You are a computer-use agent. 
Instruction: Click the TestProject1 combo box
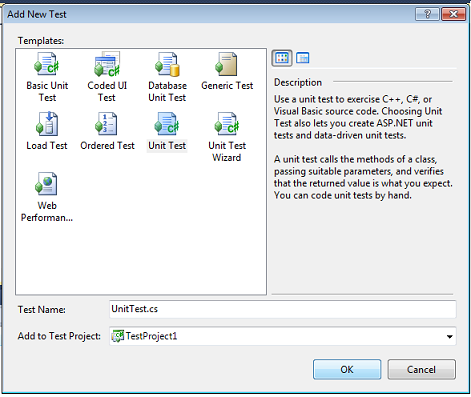pyautogui.click(x=283, y=336)
